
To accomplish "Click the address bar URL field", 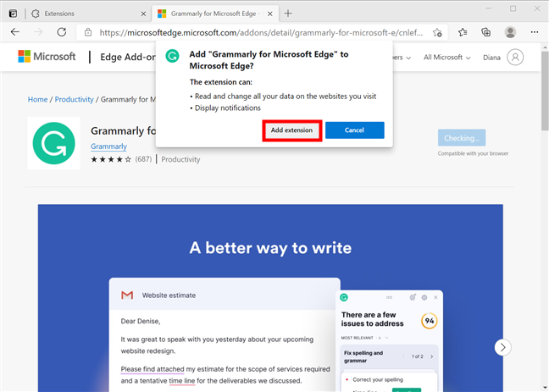I will point(261,32).
